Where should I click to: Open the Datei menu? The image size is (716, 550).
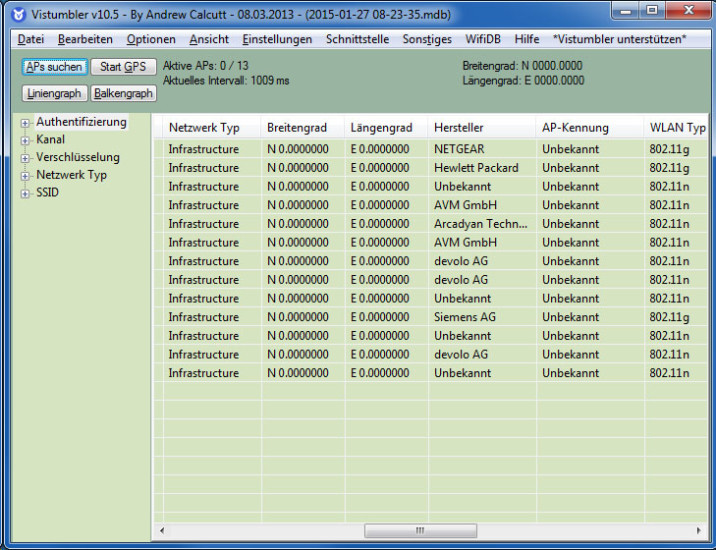pyautogui.click(x=31, y=39)
